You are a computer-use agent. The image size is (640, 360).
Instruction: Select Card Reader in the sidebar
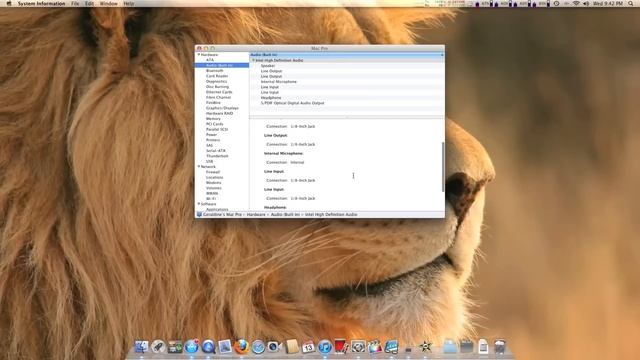click(x=217, y=76)
